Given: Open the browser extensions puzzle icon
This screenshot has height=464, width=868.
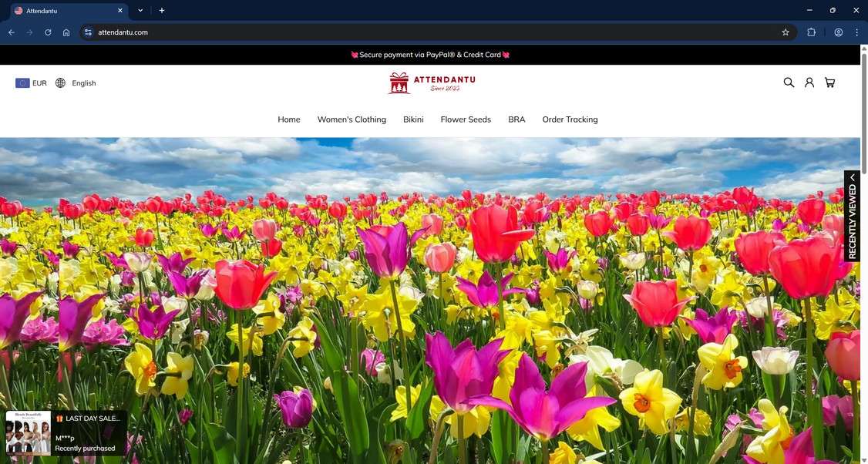Looking at the screenshot, I should coord(812,32).
